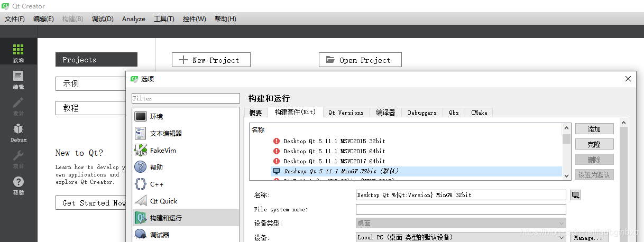Click the Open Project button
The width and height of the screenshot is (644, 242).
[x=360, y=60]
